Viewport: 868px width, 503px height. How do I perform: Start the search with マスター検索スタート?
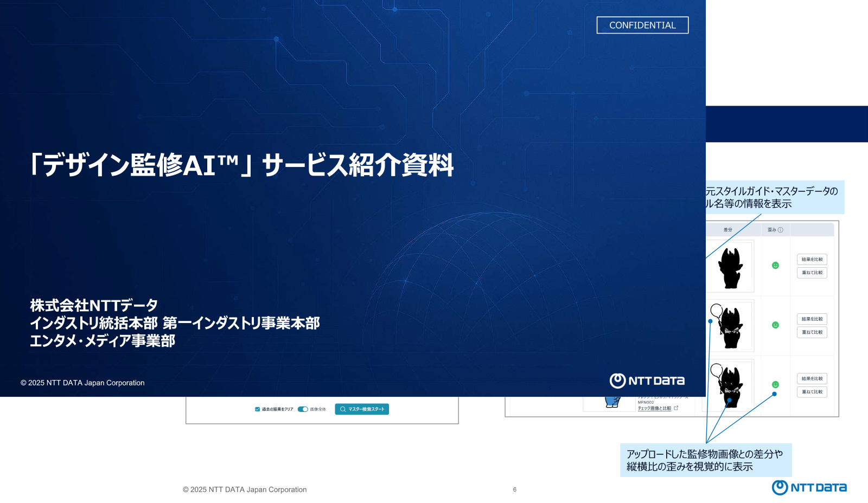(x=362, y=409)
